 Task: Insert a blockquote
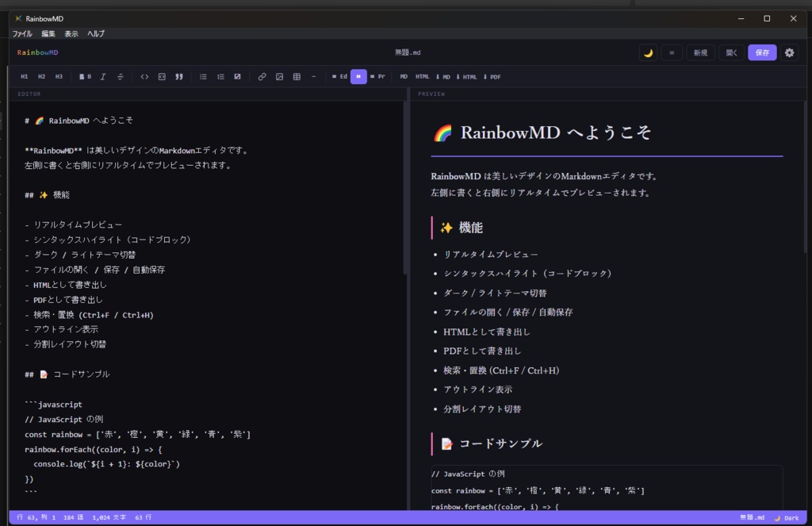pyautogui.click(x=179, y=76)
